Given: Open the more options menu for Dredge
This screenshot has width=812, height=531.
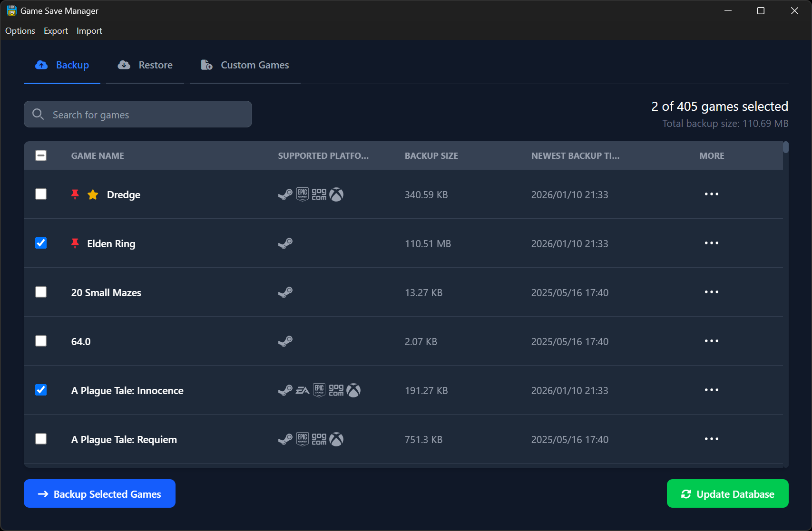Looking at the screenshot, I should (x=711, y=194).
